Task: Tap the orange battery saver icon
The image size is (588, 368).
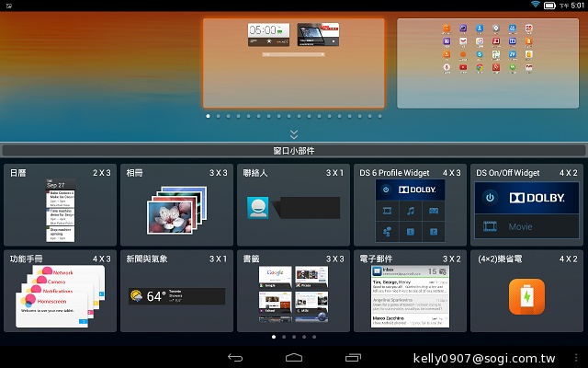Action: pyautogui.click(x=526, y=296)
